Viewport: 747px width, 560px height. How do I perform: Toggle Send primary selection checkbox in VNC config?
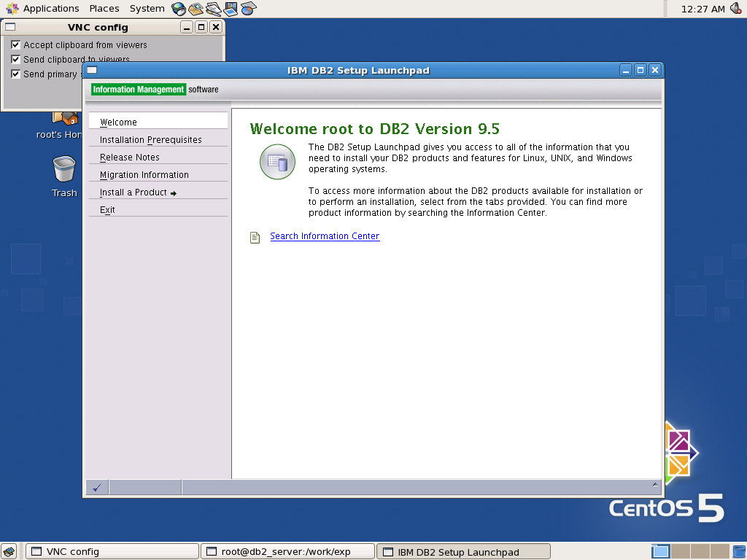click(x=16, y=74)
